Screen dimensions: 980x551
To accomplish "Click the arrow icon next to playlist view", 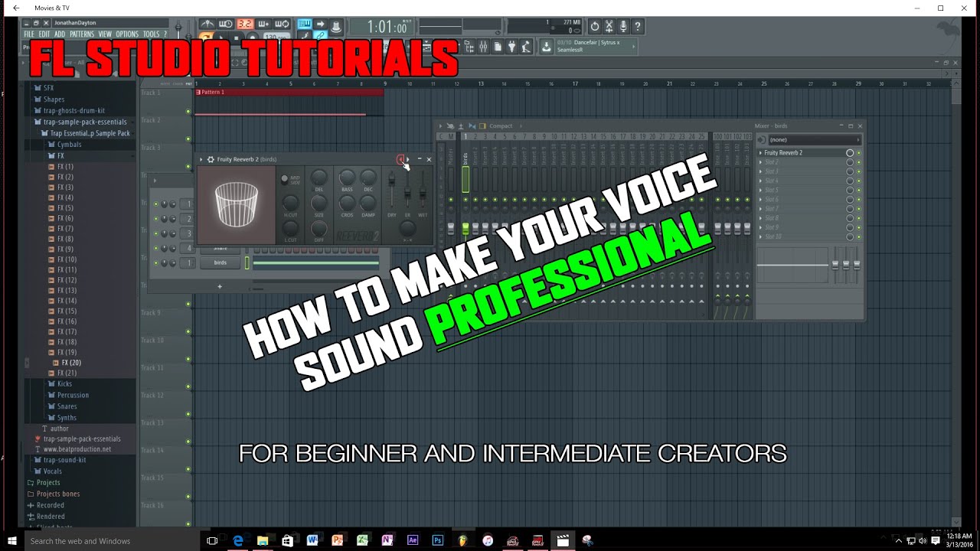I will [x=321, y=25].
